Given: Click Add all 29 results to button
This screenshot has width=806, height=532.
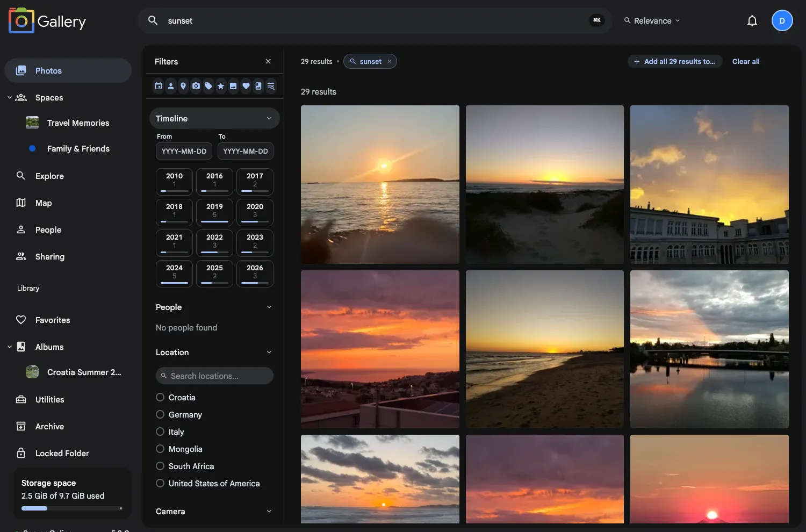Looking at the screenshot, I should pyautogui.click(x=675, y=61).
